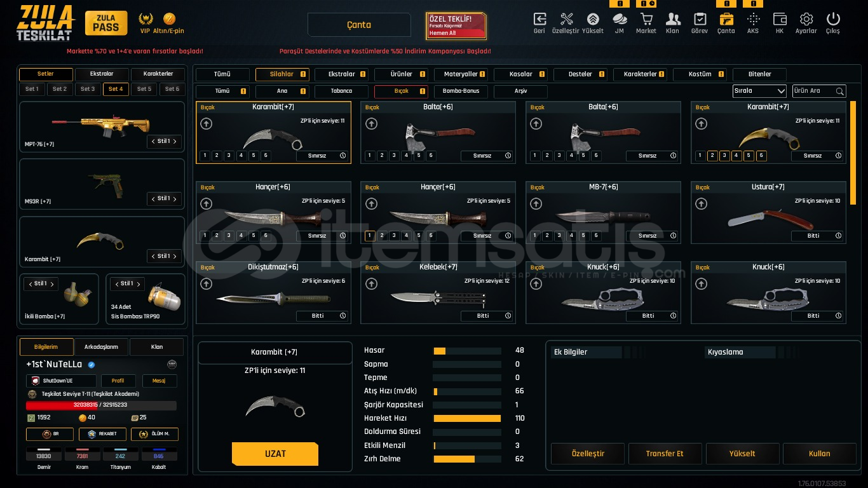Click the Geri back icon

(539, 19)
